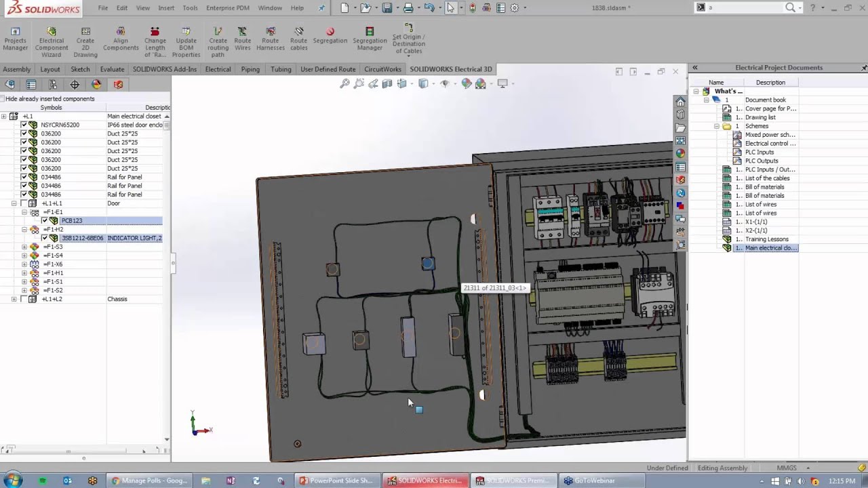The height and width of the screenshot is (488, 868).
Task: Open the File Explorer folder icon in task pane
Action: (680, 127)
